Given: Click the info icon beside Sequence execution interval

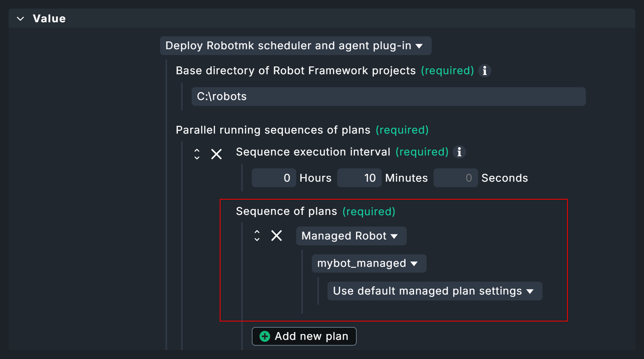Looking at the screenshot, I should (x=459, y=152).
